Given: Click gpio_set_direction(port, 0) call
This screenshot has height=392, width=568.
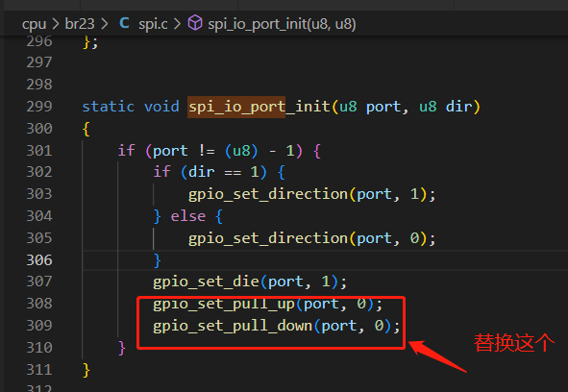Looking at the screenshot, I should [x=312, y=238].
